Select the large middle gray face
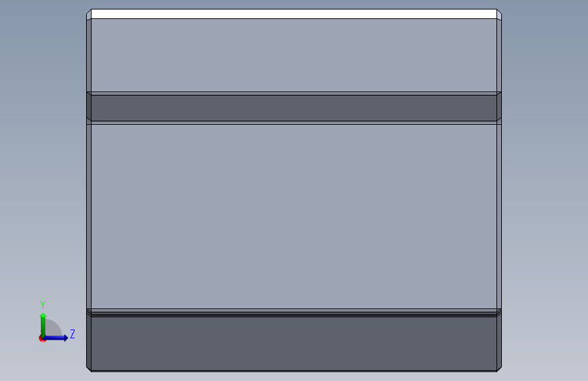The width and height of the screenshot is (588, 381). [x=294, y=216]
